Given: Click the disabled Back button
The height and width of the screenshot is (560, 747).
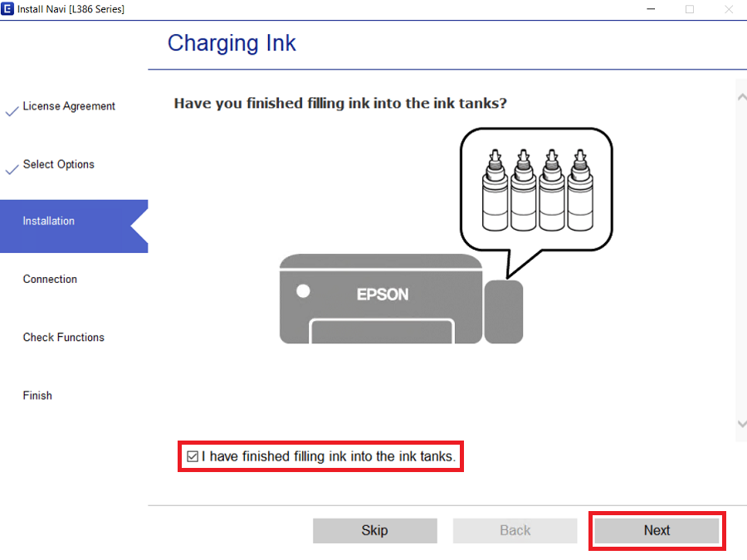Looking at the screenshot, I should pos(515,530).
